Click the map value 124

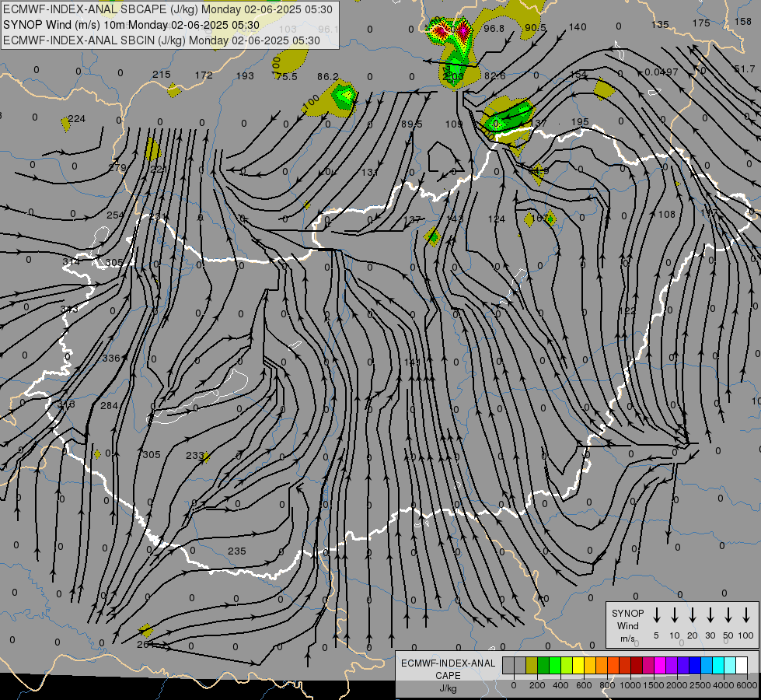(x=497, y=219)
